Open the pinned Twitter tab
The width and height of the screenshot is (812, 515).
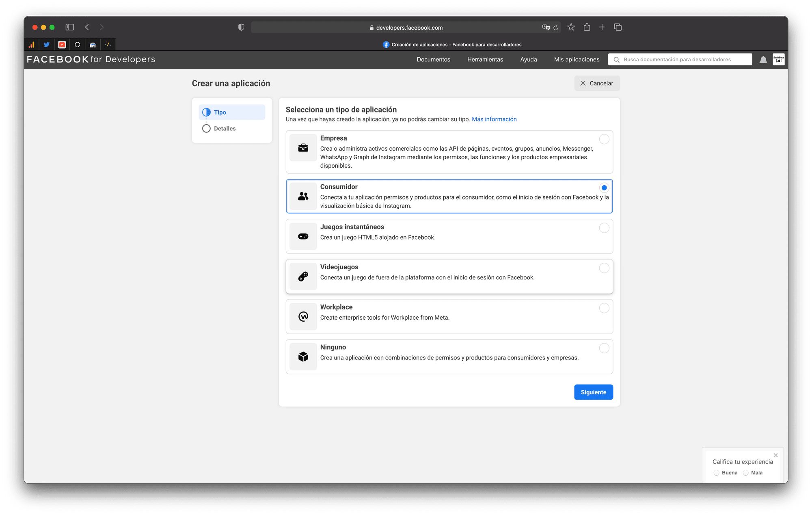pyautogui.click(x=47, y=45)
